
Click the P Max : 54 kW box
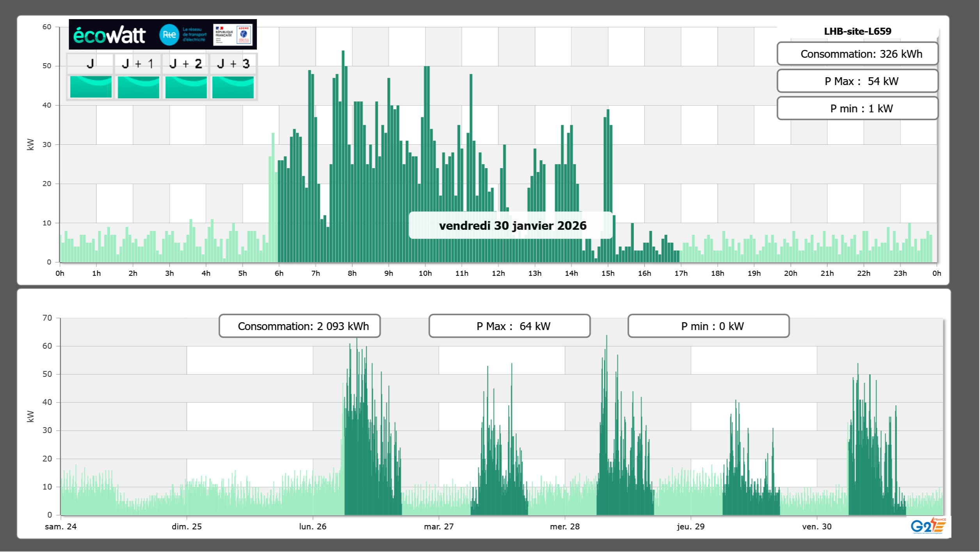(857, 81)
